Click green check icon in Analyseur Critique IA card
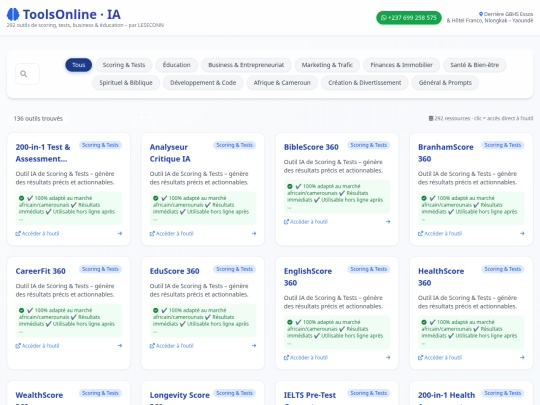This screenshot has width=540, height=405. click(x=156, y=198)
